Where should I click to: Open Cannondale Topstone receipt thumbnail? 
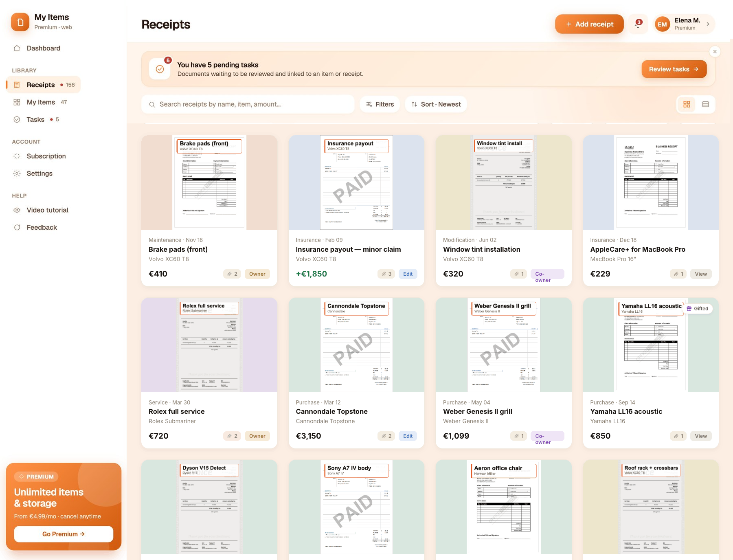pyautogui.click(x=356, y=345)
